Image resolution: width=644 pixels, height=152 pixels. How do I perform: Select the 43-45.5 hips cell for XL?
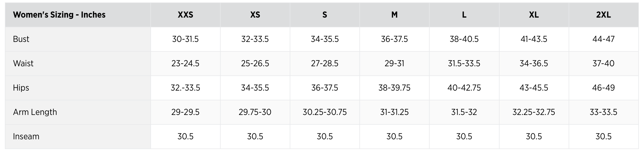(534, 88)
